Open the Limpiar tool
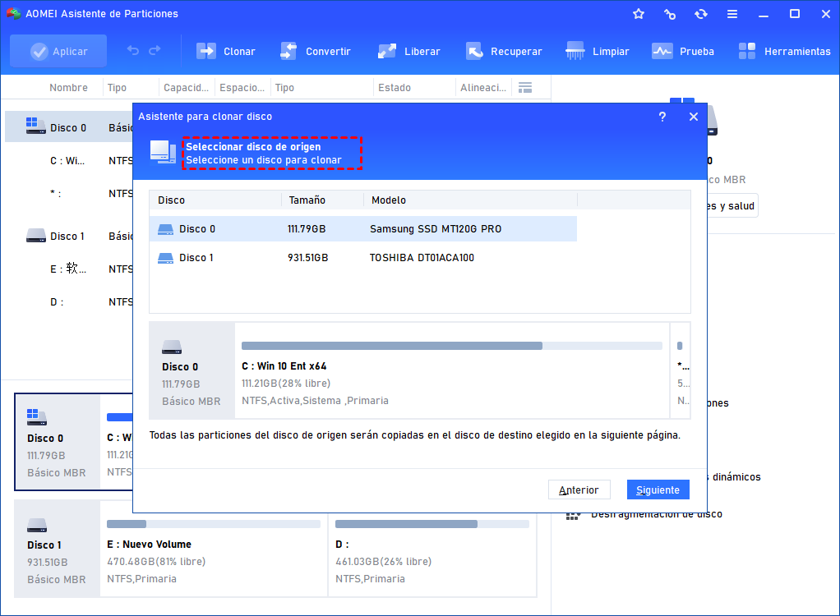The image size is (840, 616). point(598,52)
